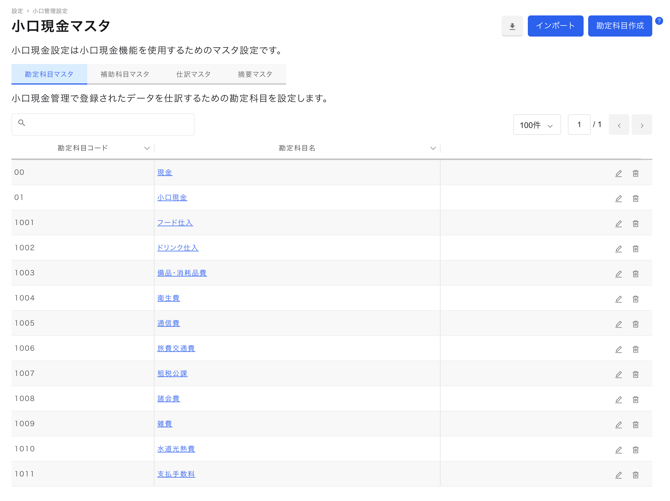This screenshot has width=670, height=501.
Task: Focus the account search input field
Action: click(x=103, y=124)
